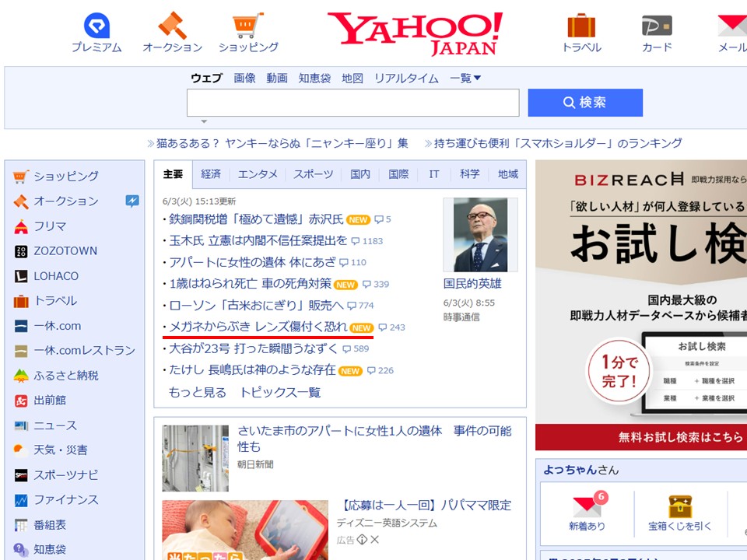Open headline メガネからぶき レンズ傷付く恐れ
747x560 pixels.
pyautogui.click(x=258, y=327)
